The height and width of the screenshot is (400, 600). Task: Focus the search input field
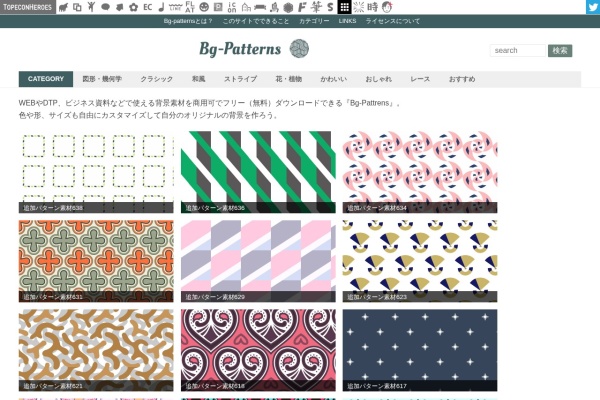pos(518,51)
